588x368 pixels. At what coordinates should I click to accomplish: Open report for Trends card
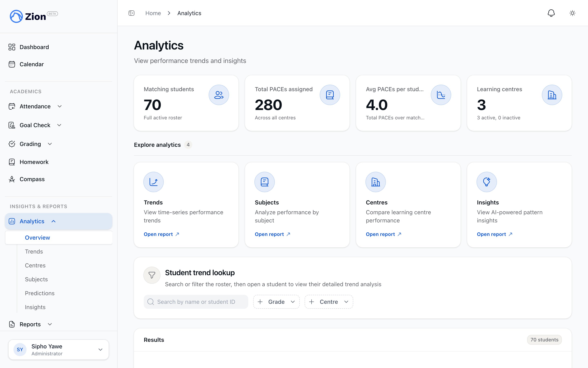coord(161,234)
